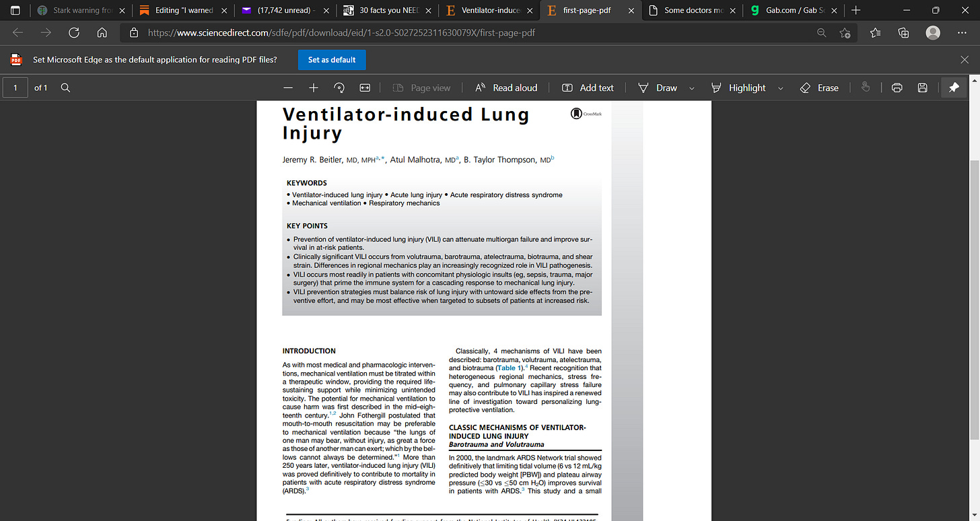Click the zoom magnifier in address bar
Image resolution: width=980 pixels, height=521 pixels.
[x=821, y=32]
